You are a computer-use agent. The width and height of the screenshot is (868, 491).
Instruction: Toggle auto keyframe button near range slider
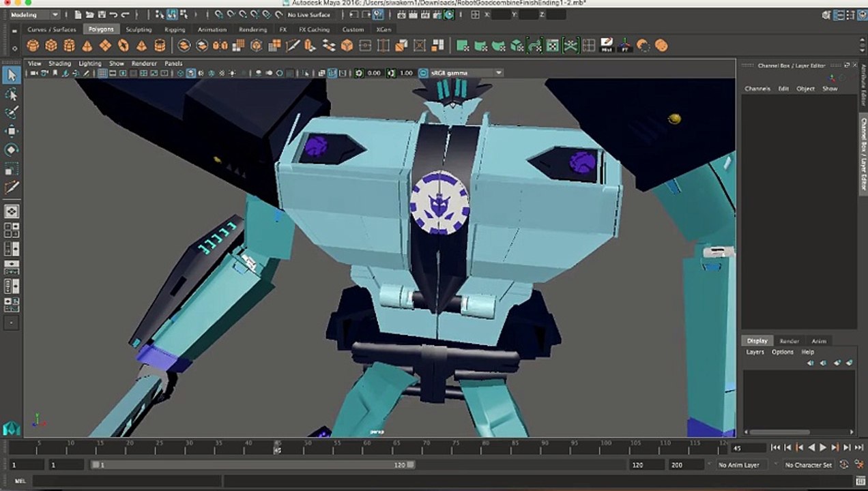click(x=845, y=464)
